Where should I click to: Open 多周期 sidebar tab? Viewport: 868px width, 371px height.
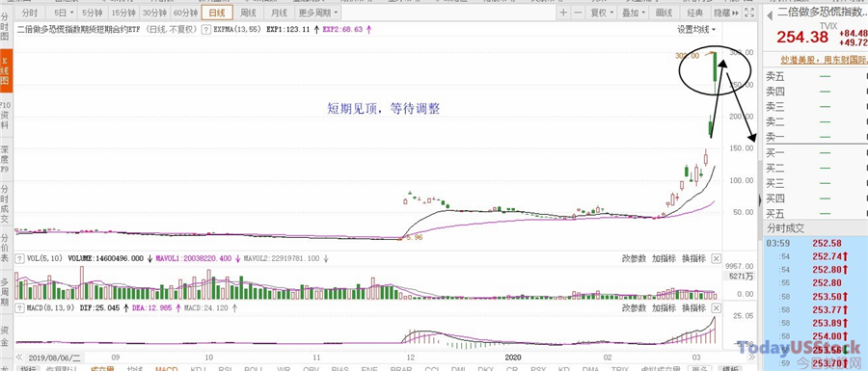click(6, 291)
